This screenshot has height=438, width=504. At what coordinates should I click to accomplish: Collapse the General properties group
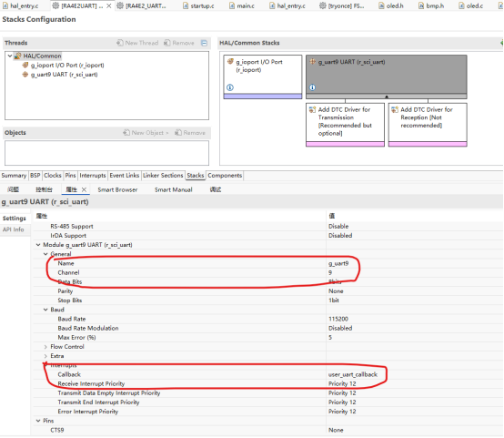tap(45, 254)
